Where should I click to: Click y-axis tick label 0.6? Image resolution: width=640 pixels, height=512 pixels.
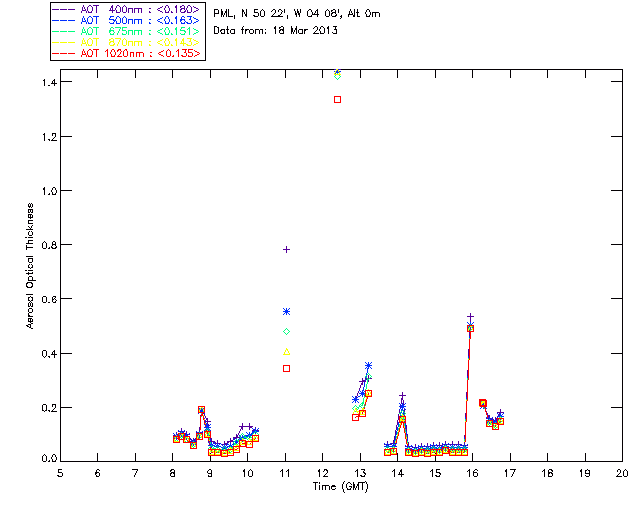pos(49,299)
